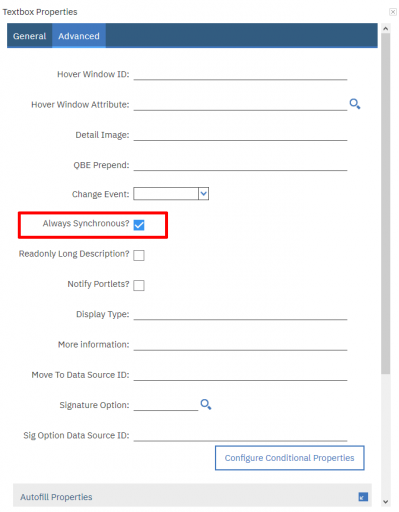This screenshot has width=399, height=512.
Task: Close the Textbox Properties dialog
Action: (x=393, y=12)
